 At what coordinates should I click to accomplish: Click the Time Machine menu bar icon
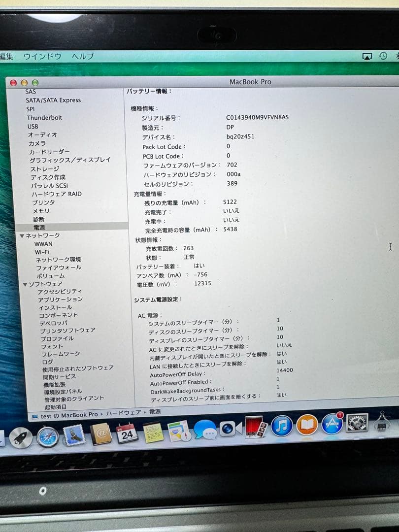coord(383,56)
